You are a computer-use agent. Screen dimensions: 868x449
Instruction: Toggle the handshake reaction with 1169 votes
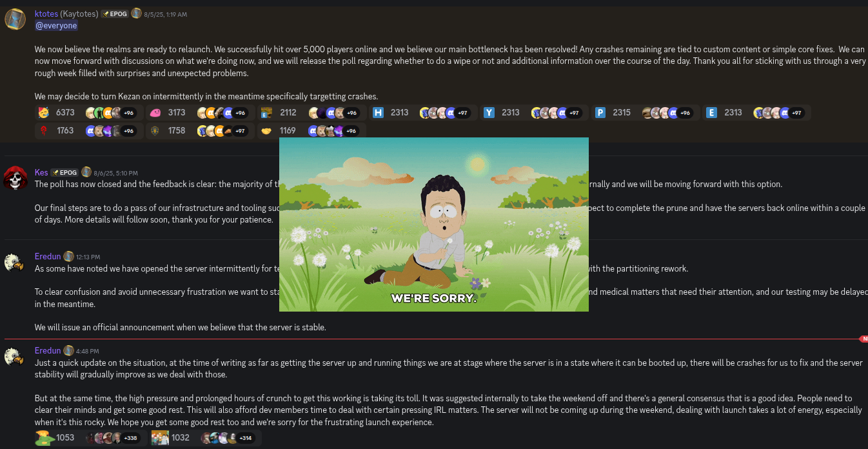310,130
